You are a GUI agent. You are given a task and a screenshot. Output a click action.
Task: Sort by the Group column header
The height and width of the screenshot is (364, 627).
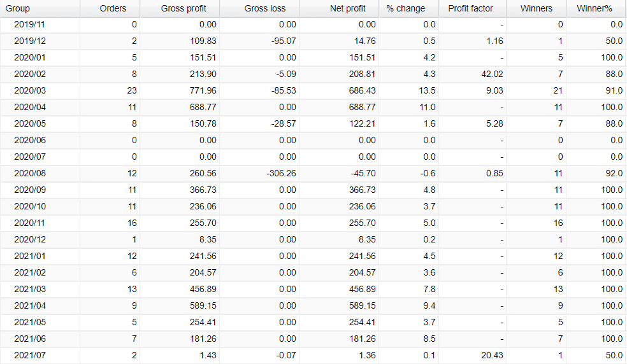tap(40, 8)
